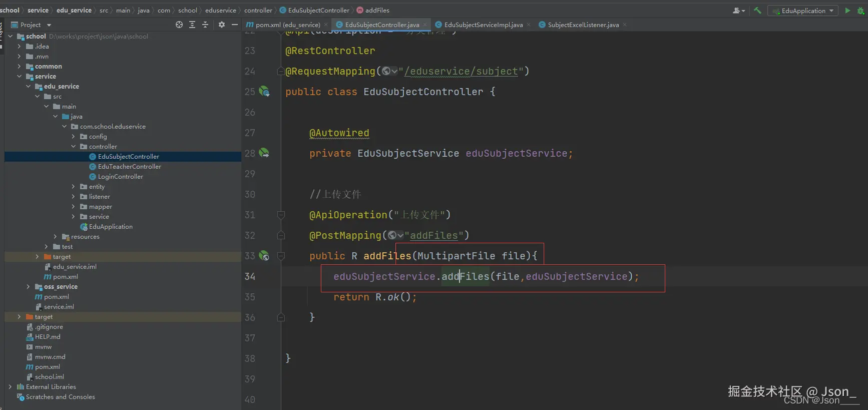868x410 pixels.
Task: Fold the addFiles method at line 33
Action: 281,256
